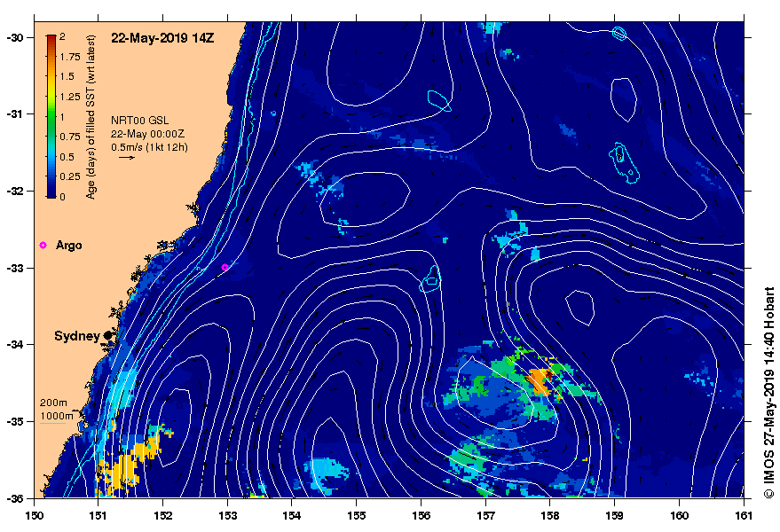Click the longitude label 161
Viewport: 780px width, 532px height.
(x=744, y=515)
